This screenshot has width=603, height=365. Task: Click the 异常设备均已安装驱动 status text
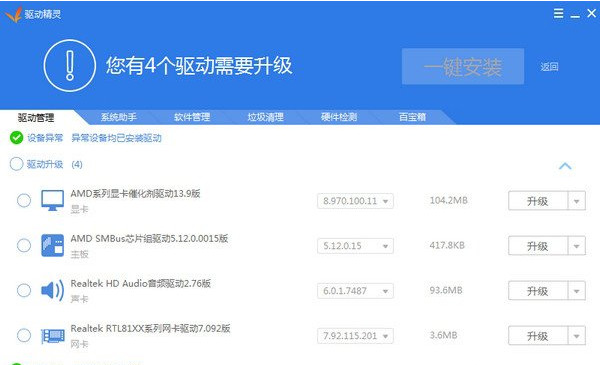[117, 138]
